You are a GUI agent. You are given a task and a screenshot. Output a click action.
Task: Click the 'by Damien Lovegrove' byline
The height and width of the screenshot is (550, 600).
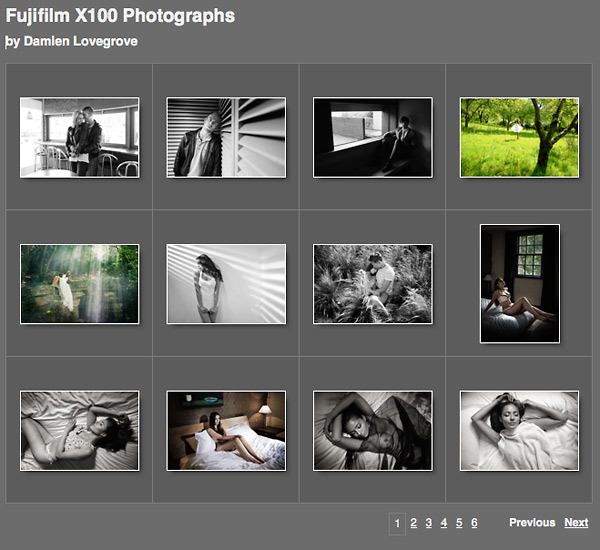(x=71, y=41)
